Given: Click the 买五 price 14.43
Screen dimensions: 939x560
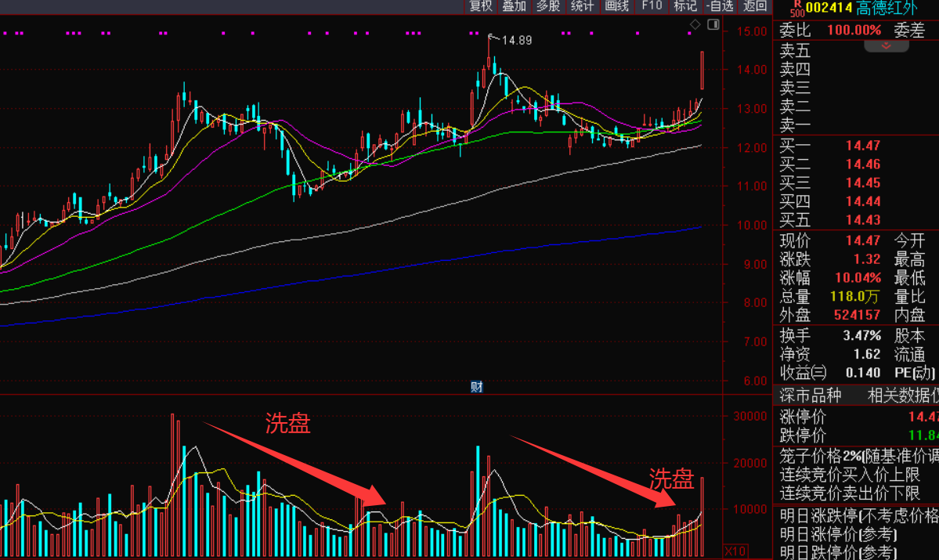Looking at the screenshot, I should tap(863, 220).
